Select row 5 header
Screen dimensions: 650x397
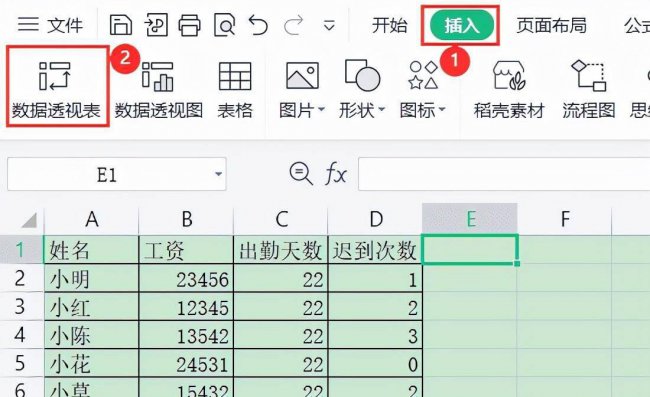coord(21,363)
